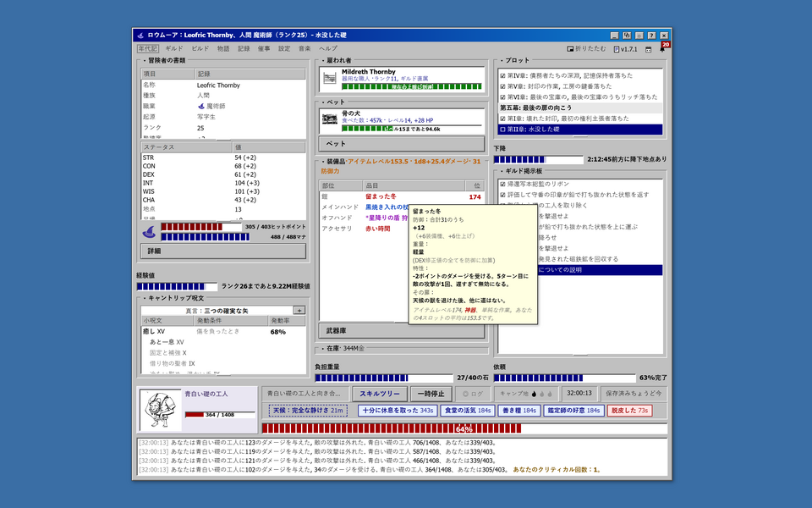
Task: Click the Mildreth Thornby hireling icon
Action: (x=330, y=78)
